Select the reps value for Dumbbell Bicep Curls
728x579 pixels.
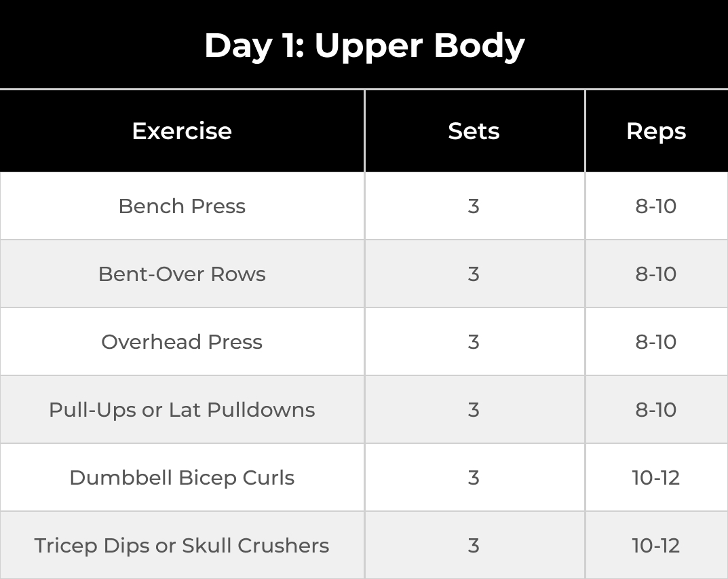655,478
